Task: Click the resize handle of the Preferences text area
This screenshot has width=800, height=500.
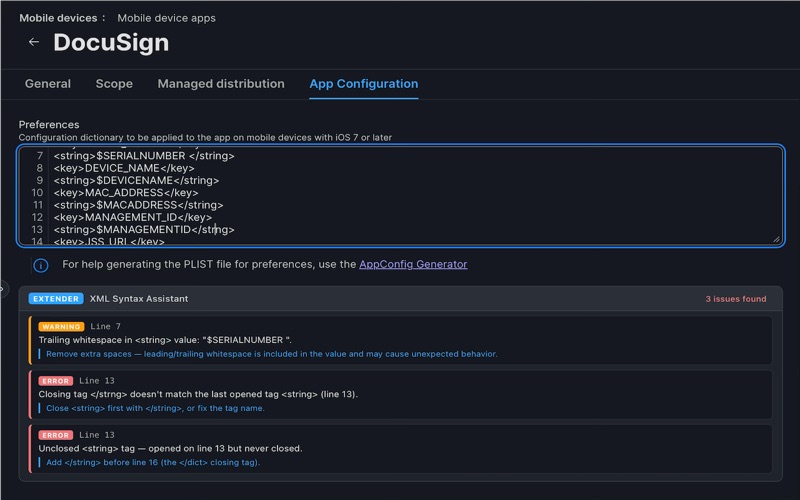Action: point(775,238)
